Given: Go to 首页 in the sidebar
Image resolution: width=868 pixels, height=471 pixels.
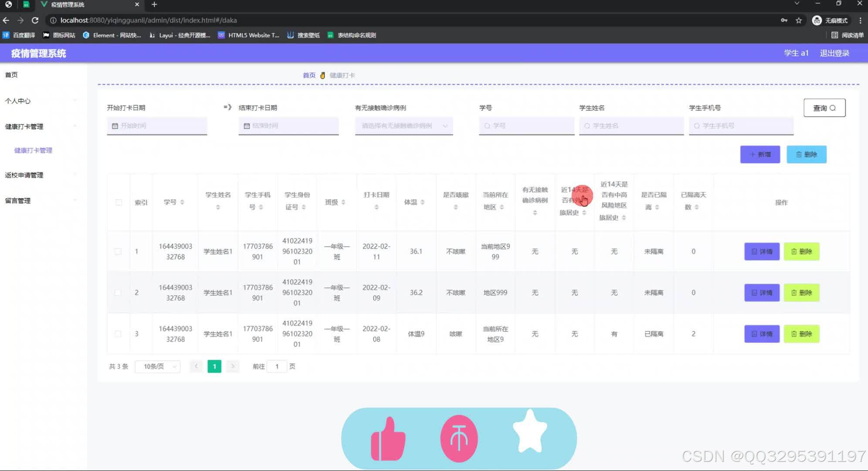Looking at the screenshot, I should click(x=11, y=75).
